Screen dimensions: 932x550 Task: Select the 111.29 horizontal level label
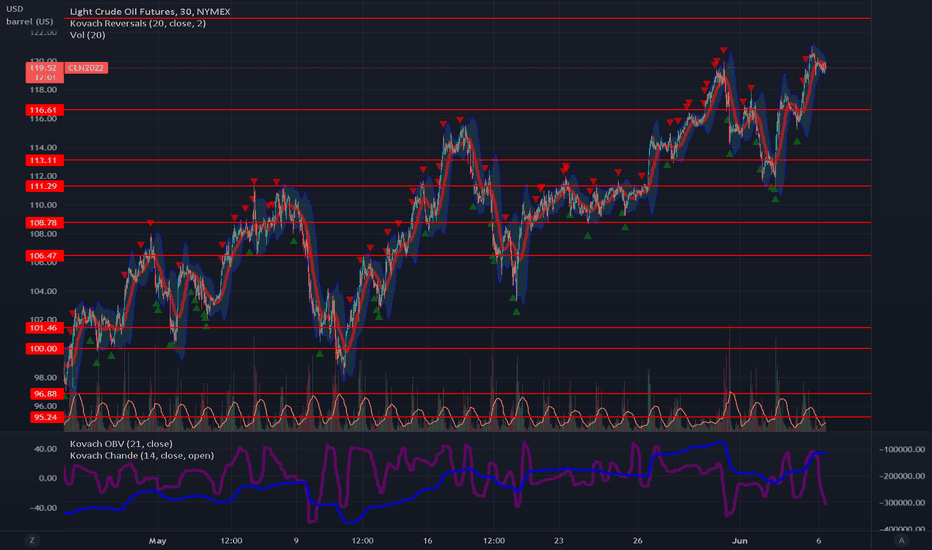[45, 186]
